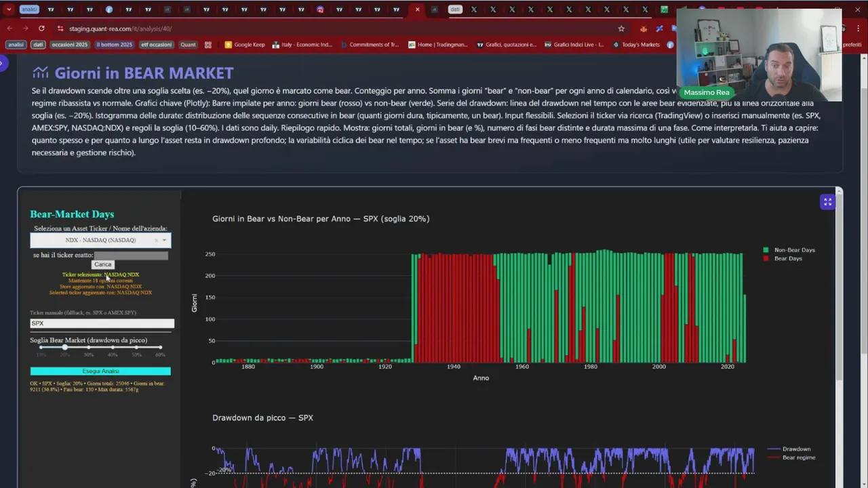The height and width of the screenshot is (488, 868).
Task: Open Grafici, quotazioni e... bookmark
Action: point(507,45)
